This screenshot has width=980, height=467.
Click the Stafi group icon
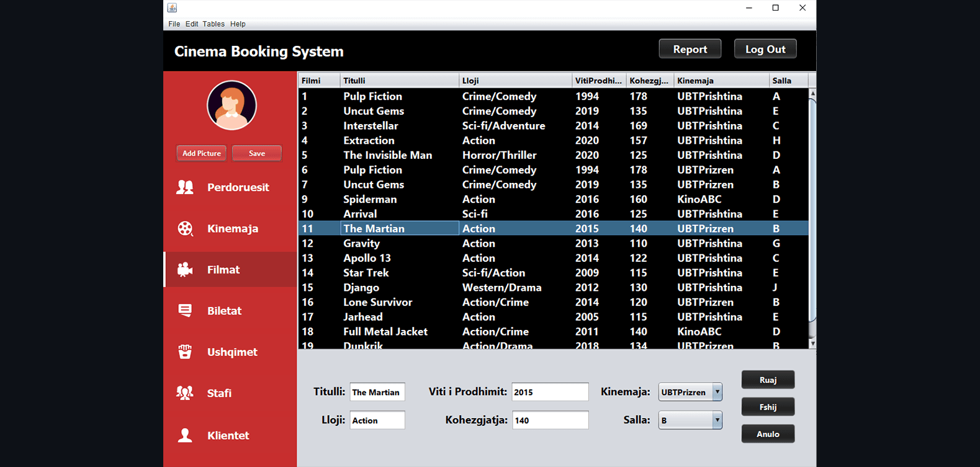point(185,393)
